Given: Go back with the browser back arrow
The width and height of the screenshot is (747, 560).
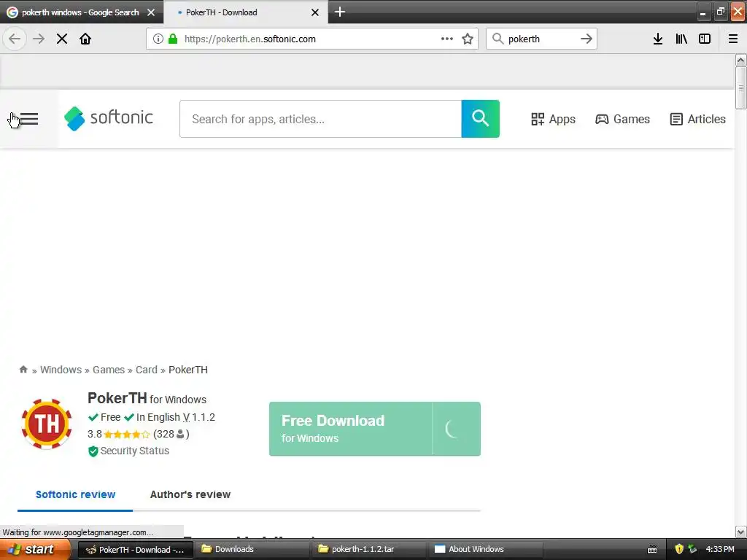Looking at the screenshot, I should coord(15,39).
